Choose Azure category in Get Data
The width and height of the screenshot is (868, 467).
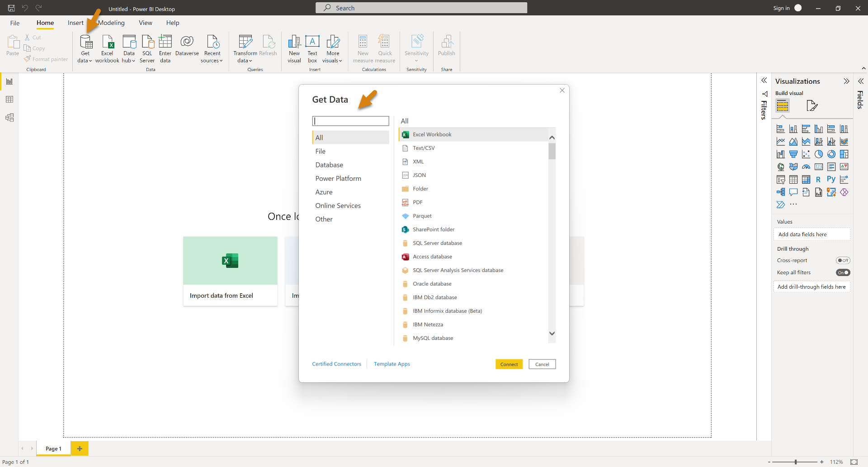351,192
